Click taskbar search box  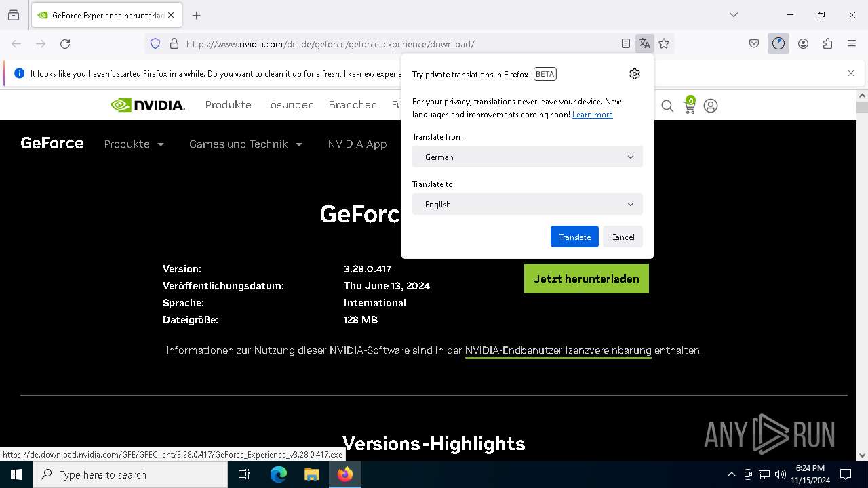click(x=130, y=474)
